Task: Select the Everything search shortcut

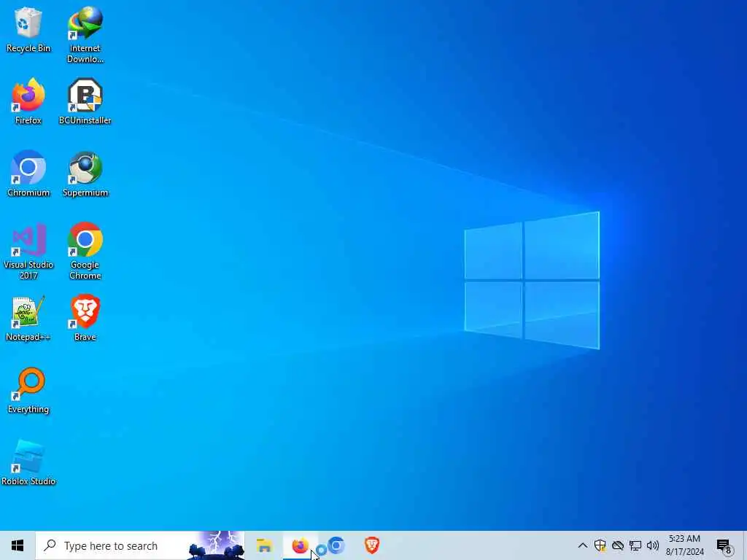Action: pos(28,391)
